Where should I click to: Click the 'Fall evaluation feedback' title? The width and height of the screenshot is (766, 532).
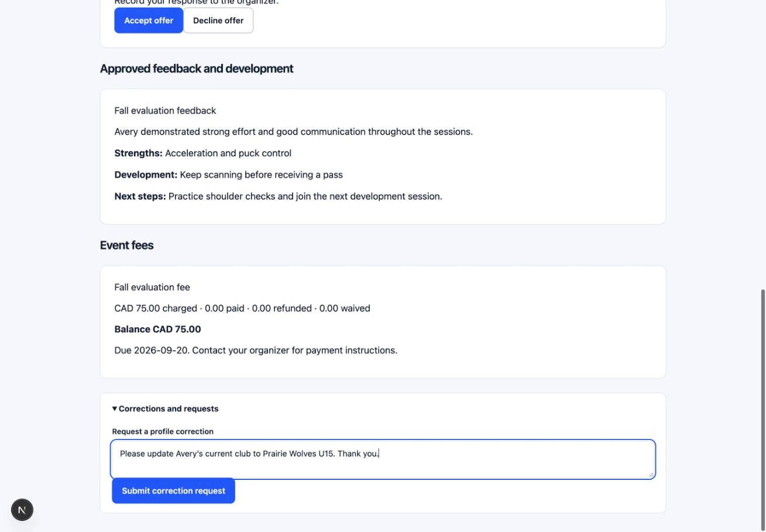[165, 111]
